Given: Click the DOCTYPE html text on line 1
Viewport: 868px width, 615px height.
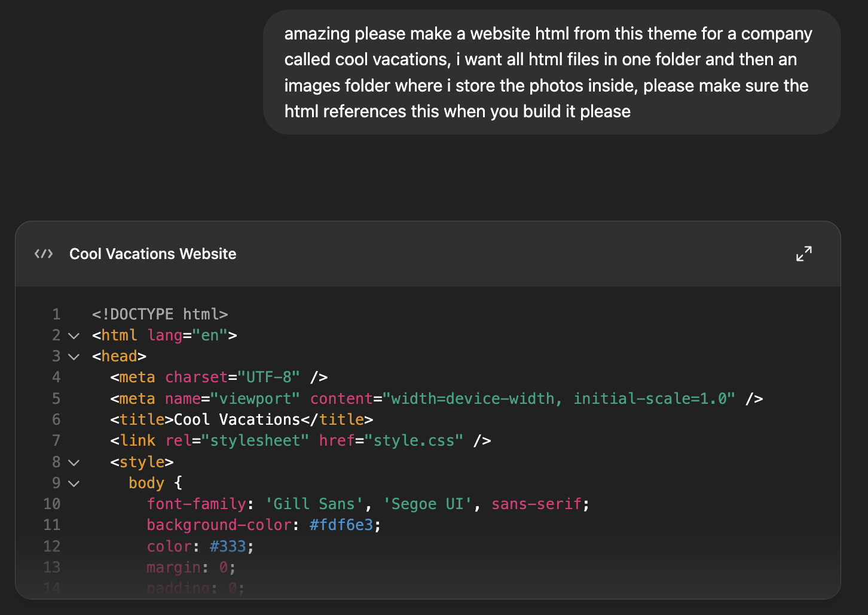Looking at the screenshot, I should 160,314.
